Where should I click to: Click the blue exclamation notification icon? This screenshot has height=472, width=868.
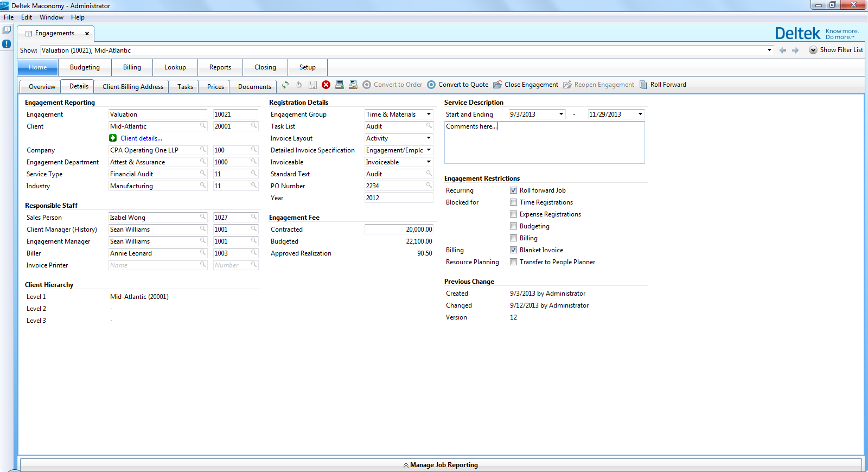[7, 44]
